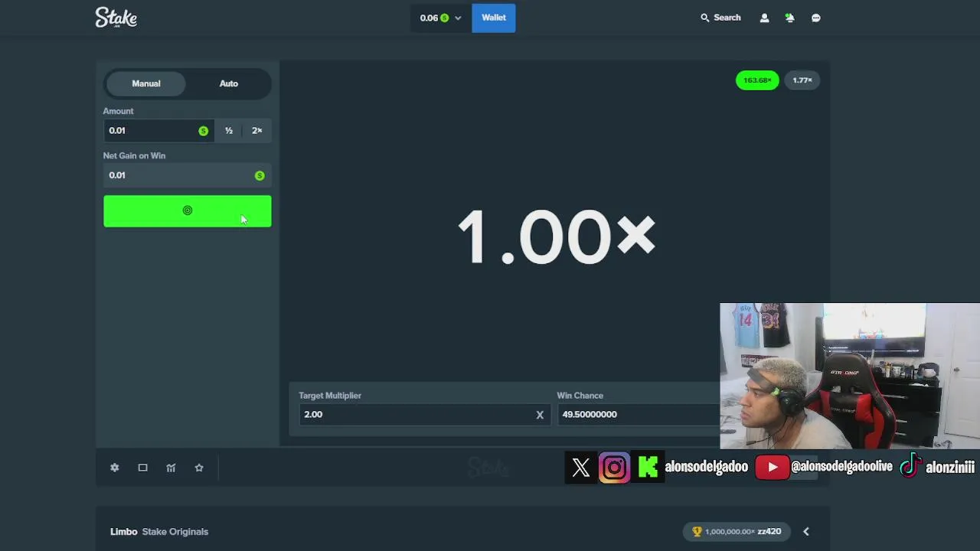
Task: Double the bet amount with 2×
Action: tap(257, 131)
